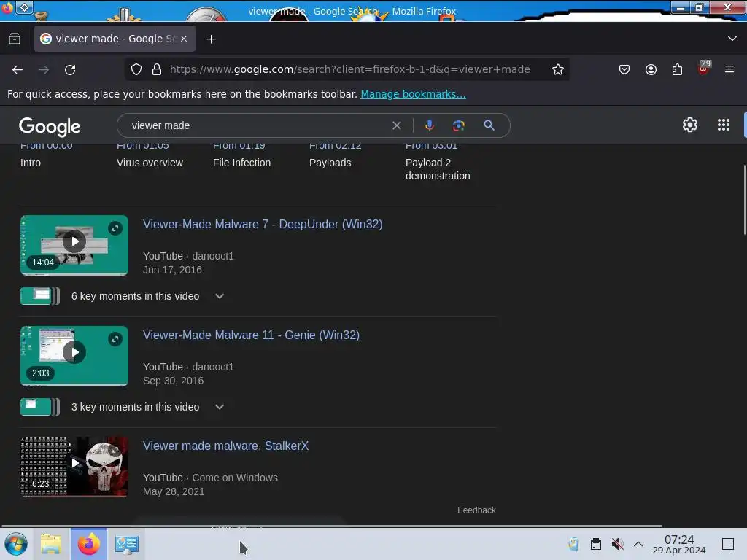Image resolution: width=747 pixels, height=560 pixels.
Task: Jump to the 'File Infection' key moment
Action: click(241, 163)
